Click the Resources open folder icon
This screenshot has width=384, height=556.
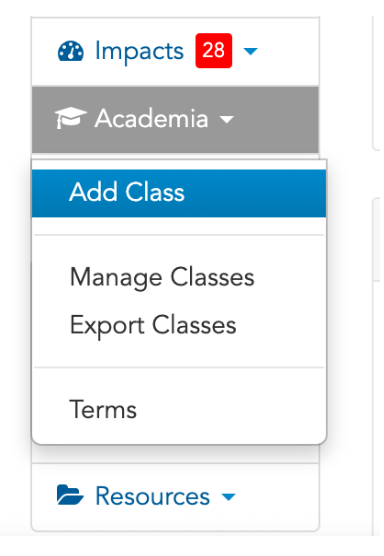coord(70,495)
